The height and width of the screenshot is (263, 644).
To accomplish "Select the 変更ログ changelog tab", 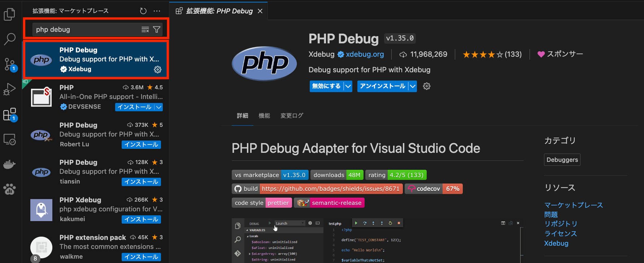I will point(292,116).
